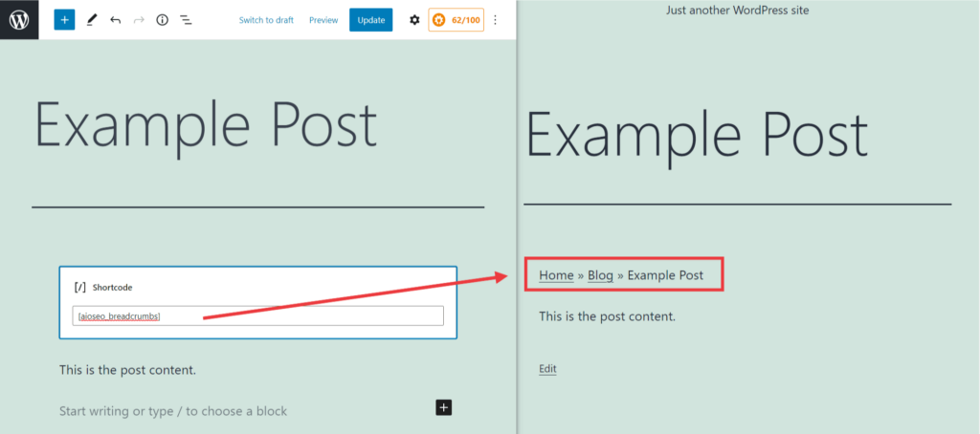This screenshot has width=980, height=434.
Task: Click the blue Update button
Action: [370, 20]
